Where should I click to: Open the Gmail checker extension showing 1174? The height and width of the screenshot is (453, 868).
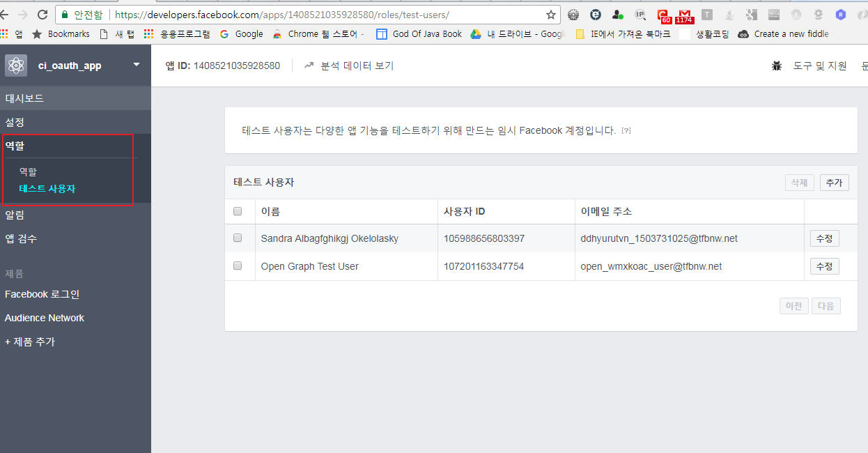click(685, 15)
